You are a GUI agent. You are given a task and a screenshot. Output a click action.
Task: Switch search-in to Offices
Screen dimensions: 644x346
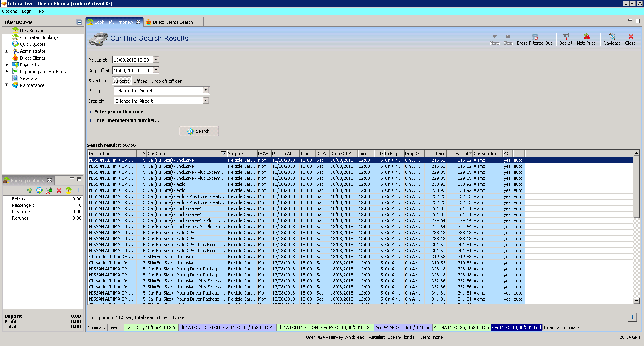pos(140,81)
